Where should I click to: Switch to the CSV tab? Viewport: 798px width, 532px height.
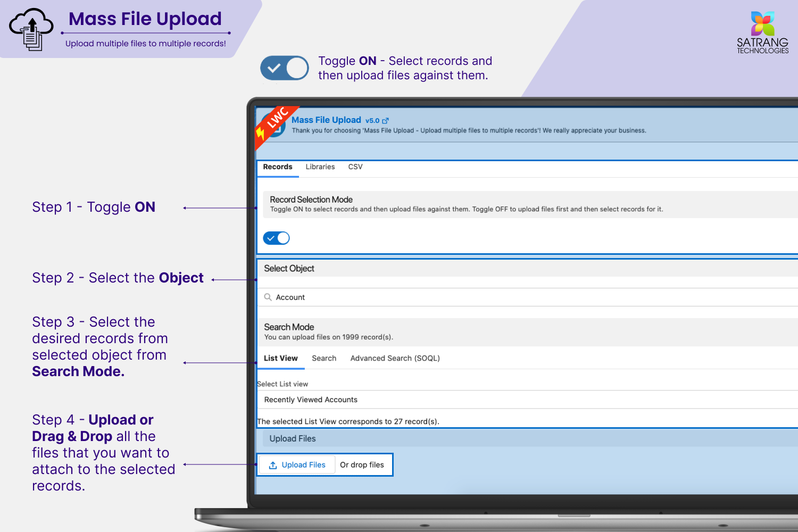tap(355, 167)
